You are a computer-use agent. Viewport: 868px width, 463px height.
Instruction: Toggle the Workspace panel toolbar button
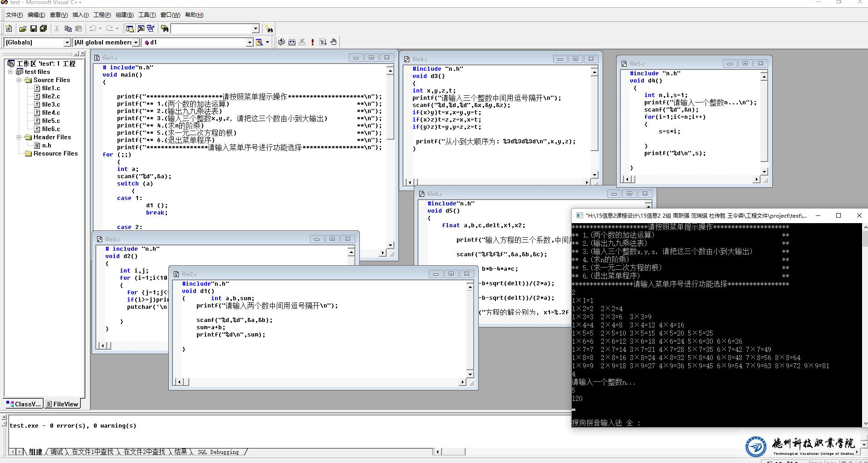[x=130, y=29]
